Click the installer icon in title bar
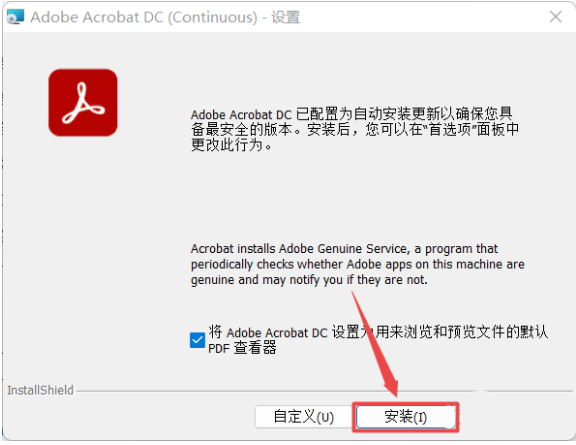Image resolution: width=576 pixels, height=445 pixels. pos(15,17)
